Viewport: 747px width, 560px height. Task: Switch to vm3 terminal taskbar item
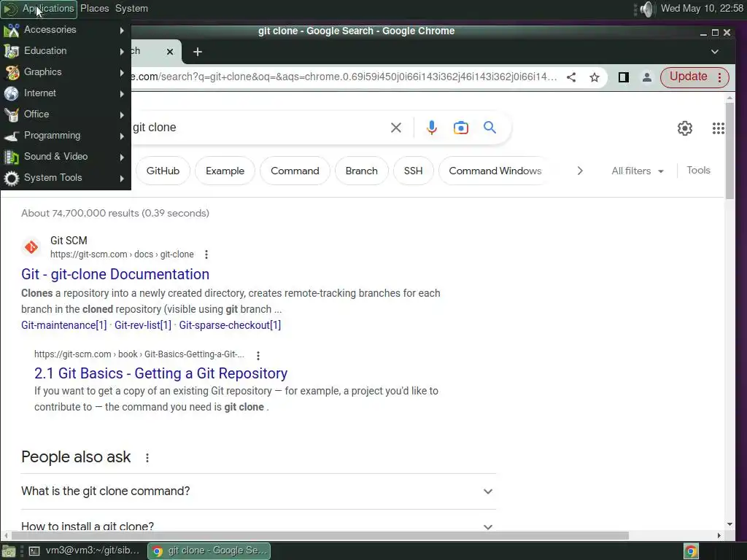click(85, 551)
